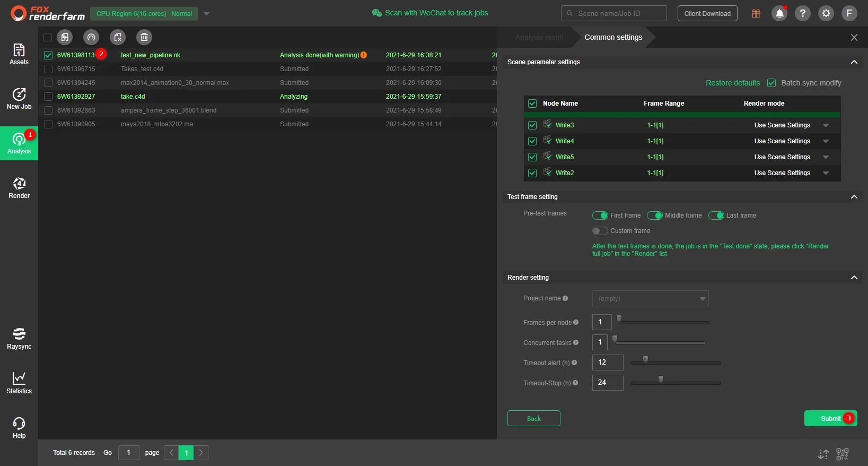Click the save/submit icon in the job toolbar
868x466 pixels.
click(x=65, y=37)
